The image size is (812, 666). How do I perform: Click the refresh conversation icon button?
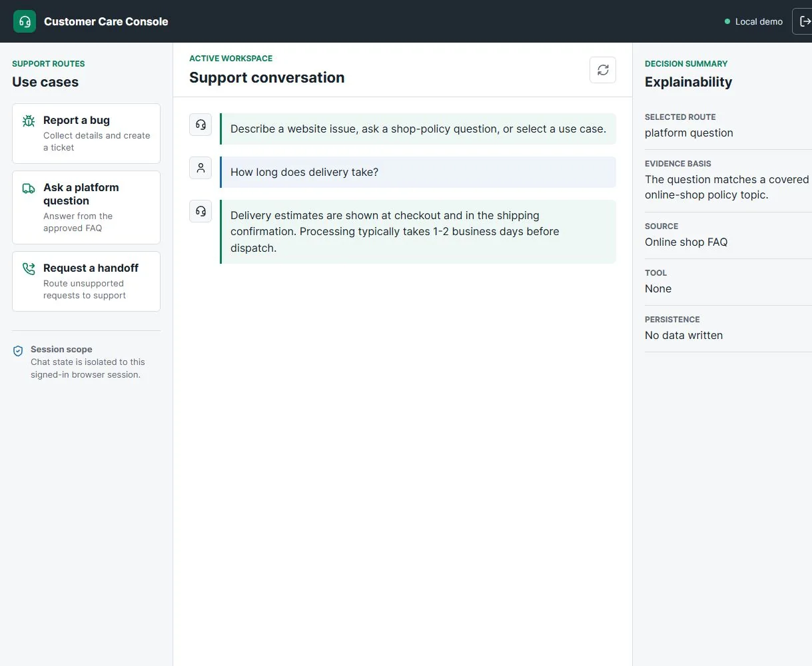pyautogui.click(x=603, y=70)
